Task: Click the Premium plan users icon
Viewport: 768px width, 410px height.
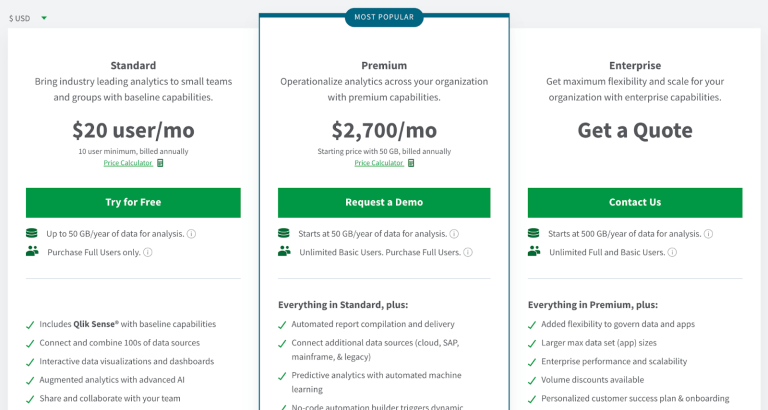Action: (x=284, y=252)
